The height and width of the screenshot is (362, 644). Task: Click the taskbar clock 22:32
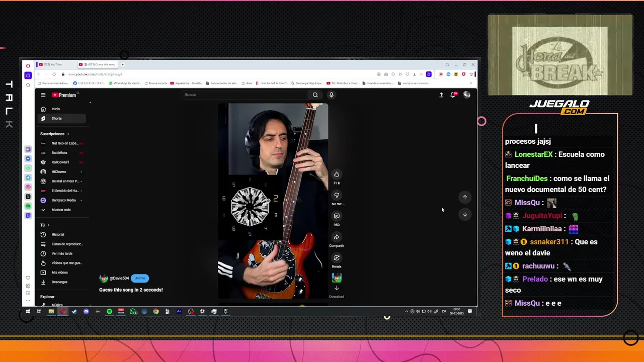456,312
